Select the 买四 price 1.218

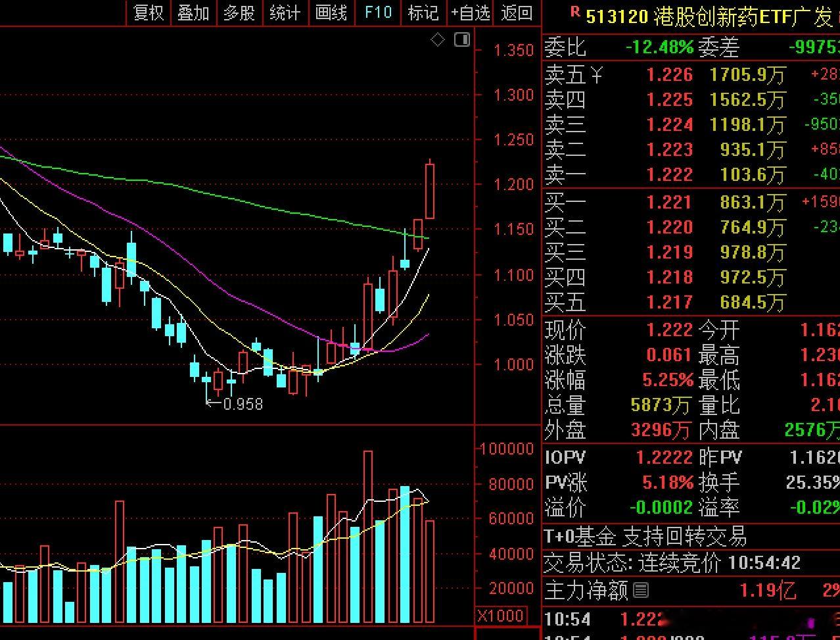(x=669, y=278)
